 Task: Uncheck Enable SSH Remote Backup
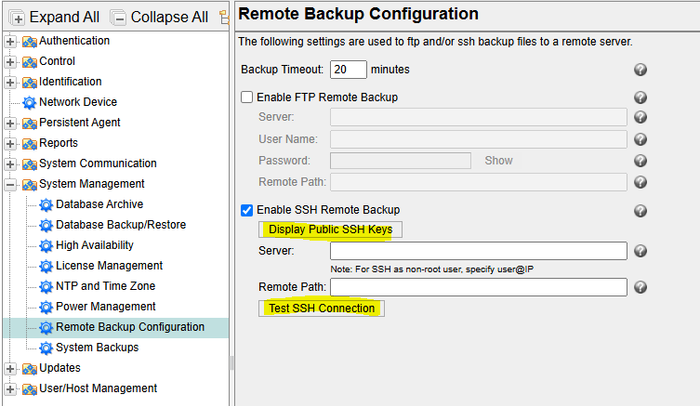pos(247,210)
